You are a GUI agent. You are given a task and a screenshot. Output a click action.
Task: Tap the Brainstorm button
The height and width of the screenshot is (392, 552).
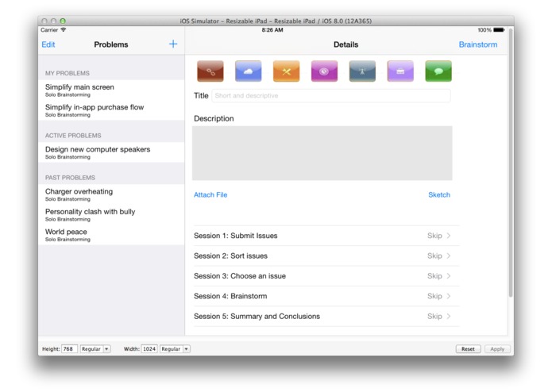click(x=477, y=44)
